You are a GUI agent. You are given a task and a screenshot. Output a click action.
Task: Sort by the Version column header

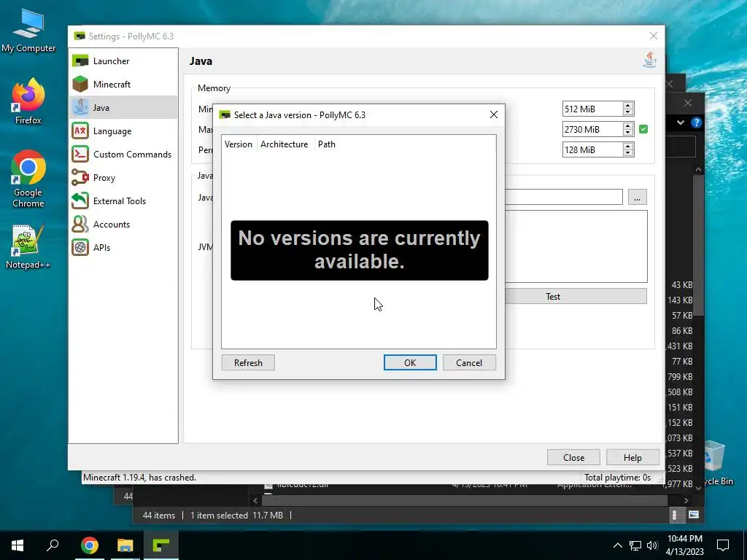239,144
